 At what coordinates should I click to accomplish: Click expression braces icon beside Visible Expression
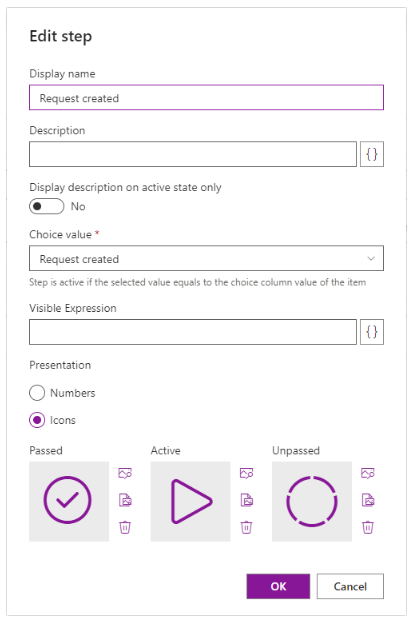[372, 332]
